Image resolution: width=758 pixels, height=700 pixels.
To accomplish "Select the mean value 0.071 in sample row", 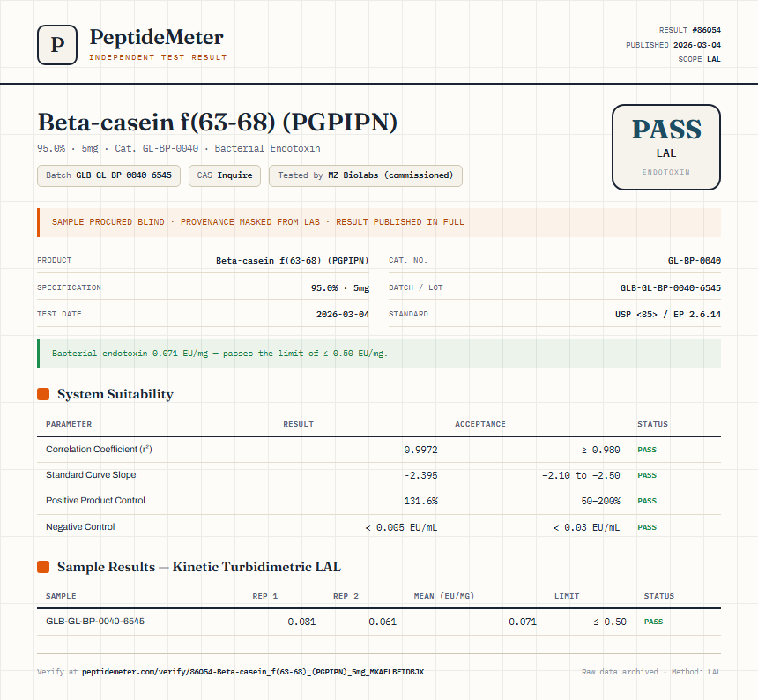I will pyautogui.click(x=523, y=622).
